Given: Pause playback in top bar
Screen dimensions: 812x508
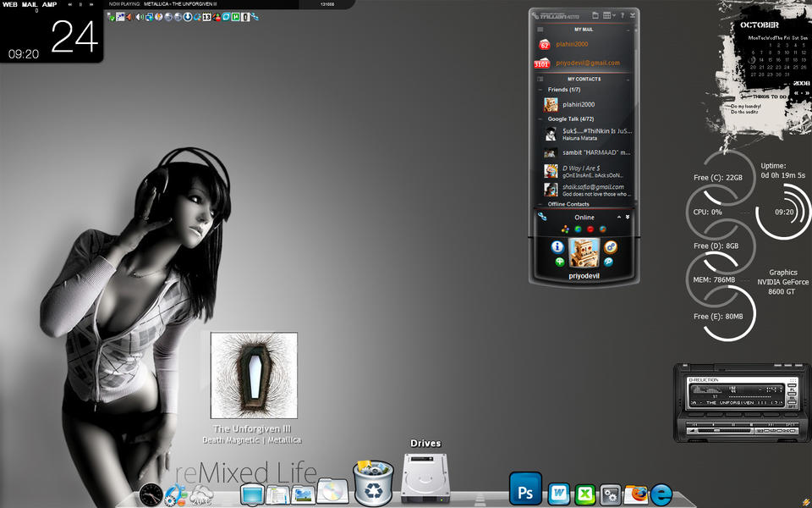Looking at the screenshot, I should (x=80, y=5).
